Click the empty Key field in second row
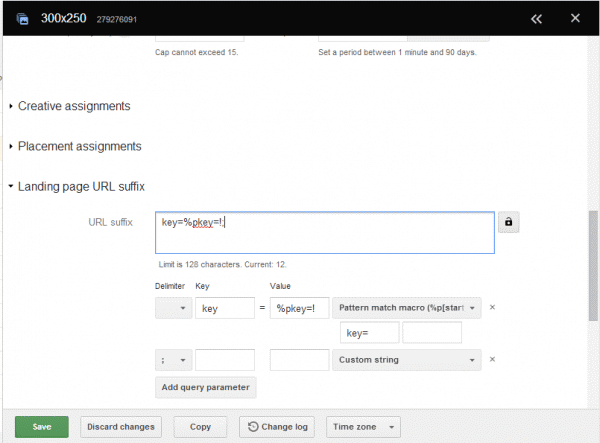 225,360
